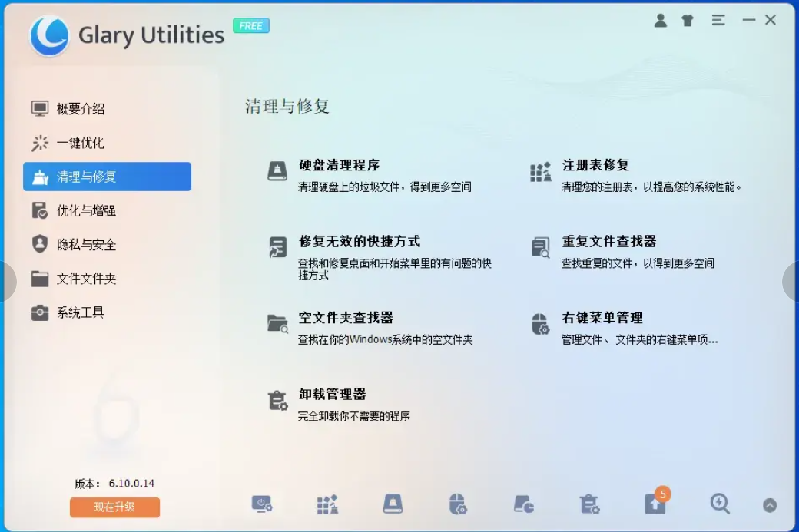Screen dimensions: 799x532
Task: Start 修复无效的快捷方式 shortcut fixer
Action: click(360, 241)
